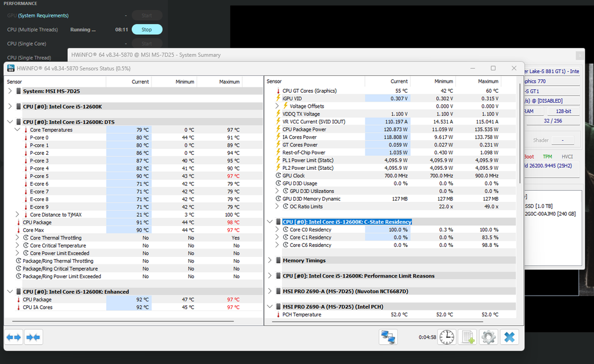Click the log file with plus icon

pyautogui.click(x=468, y=337)
